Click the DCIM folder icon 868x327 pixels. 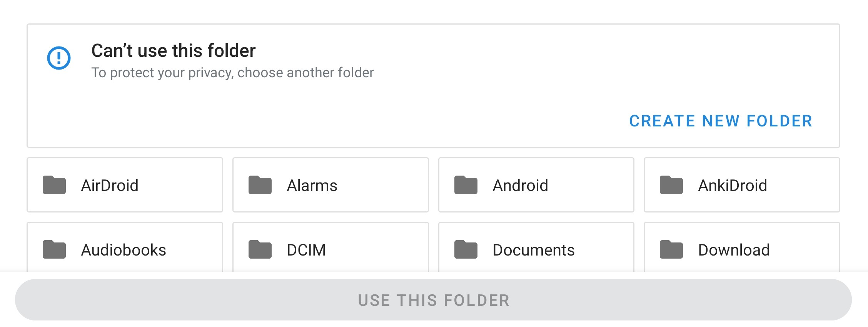[260, 250]
